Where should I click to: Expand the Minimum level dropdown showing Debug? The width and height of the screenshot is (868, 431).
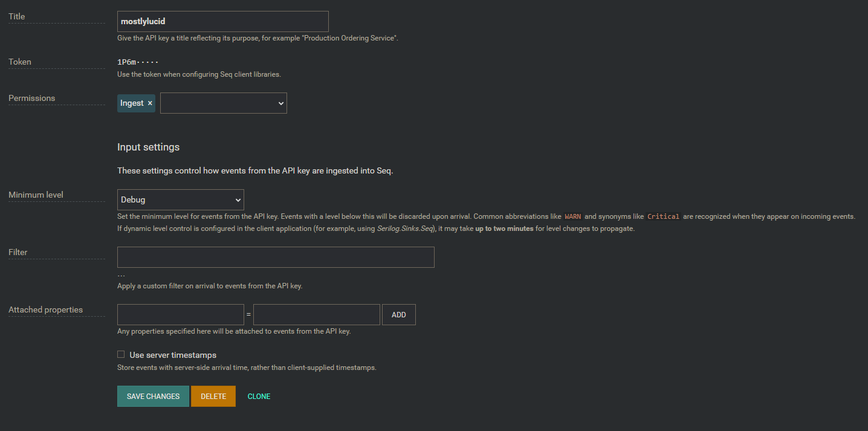click(181, 199)
